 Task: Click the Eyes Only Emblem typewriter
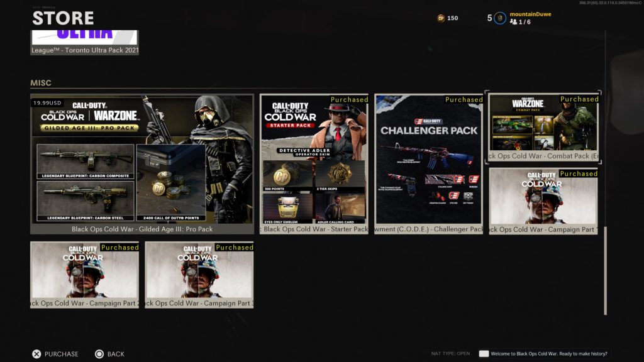287,207
